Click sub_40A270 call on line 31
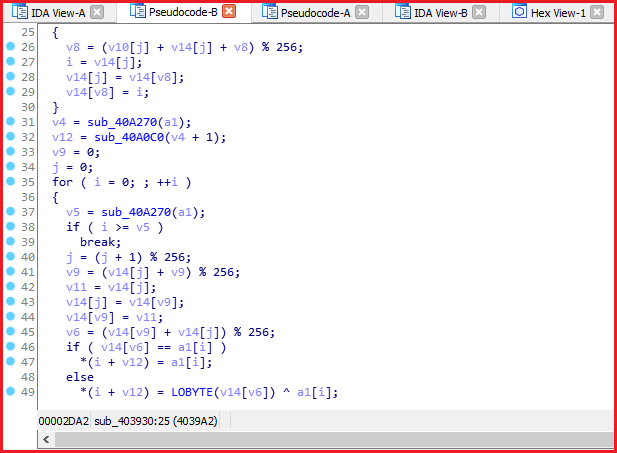Image resolution: width=617 pixels, height=453 pixels. point(122,122)
